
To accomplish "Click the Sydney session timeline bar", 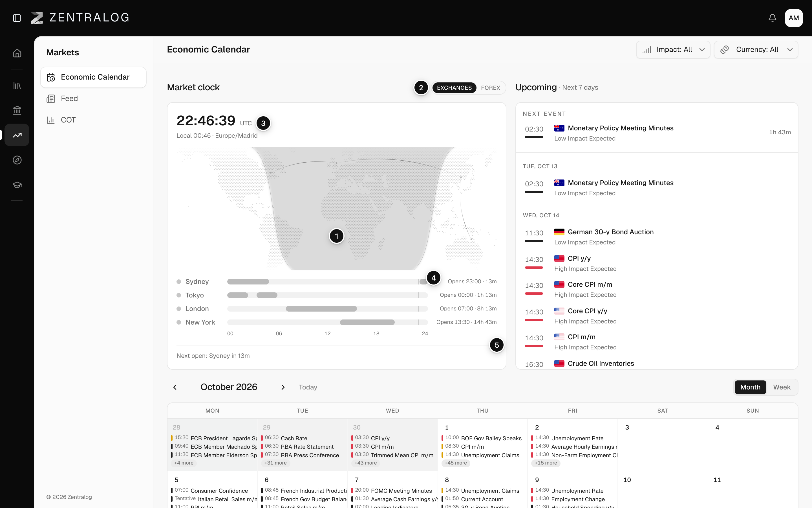I will click(328, 282).
